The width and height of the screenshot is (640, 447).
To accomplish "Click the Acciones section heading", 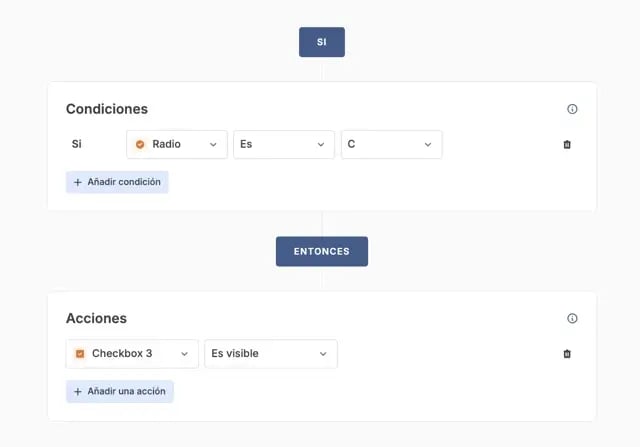I will pyautogui.click(x=96, y=318).
